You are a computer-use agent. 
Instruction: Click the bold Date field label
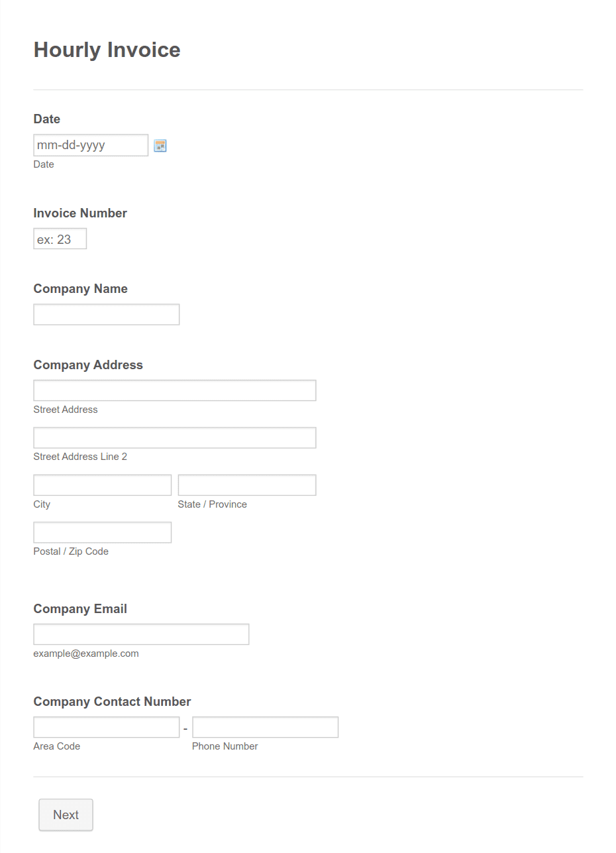(47, 119)
